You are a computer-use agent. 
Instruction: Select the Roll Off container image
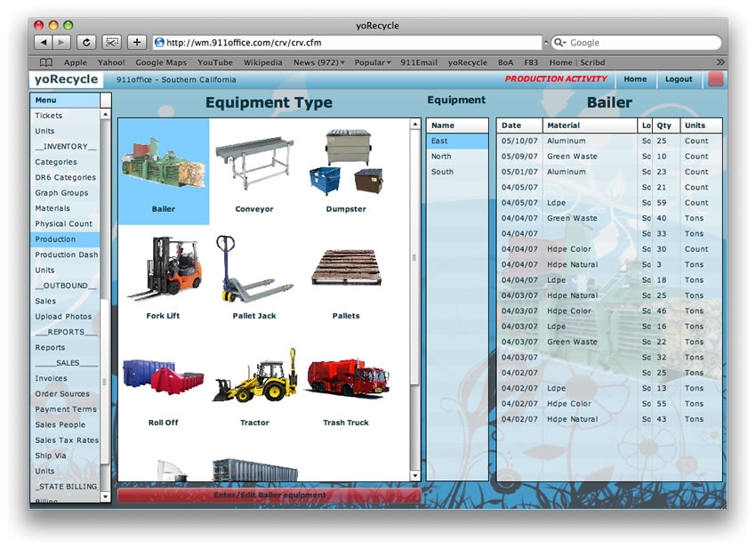point(164,377)
